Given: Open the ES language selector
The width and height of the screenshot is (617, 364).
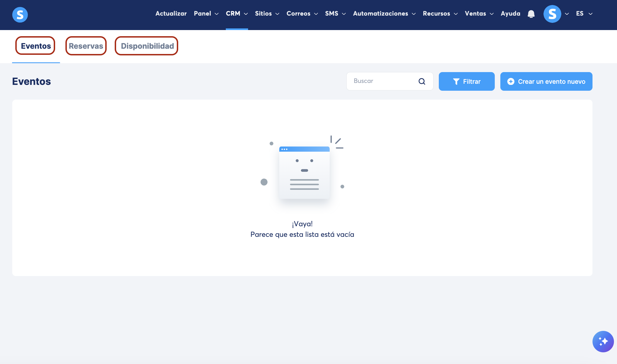Looking at the screenshot, I should (x=584, y=14).
